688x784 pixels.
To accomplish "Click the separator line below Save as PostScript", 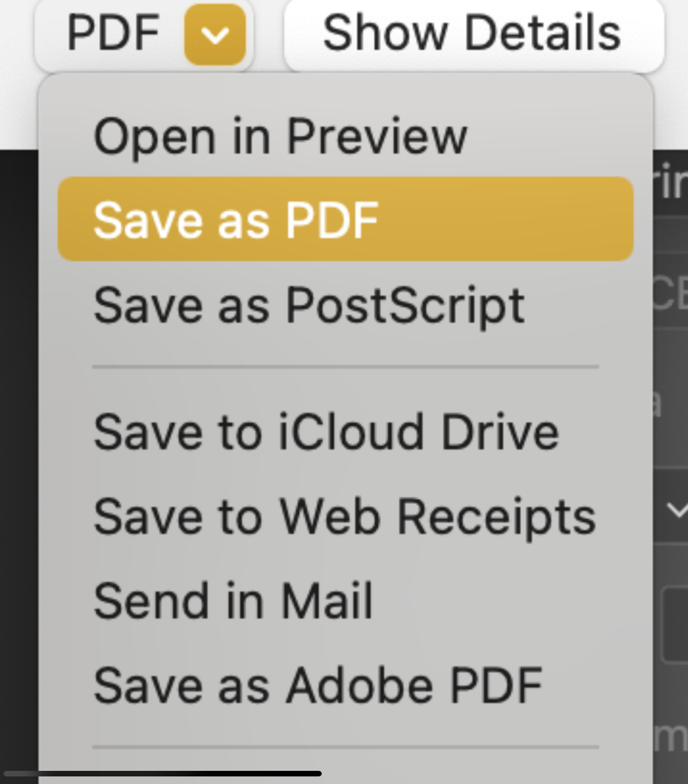I will click(345, 365).
